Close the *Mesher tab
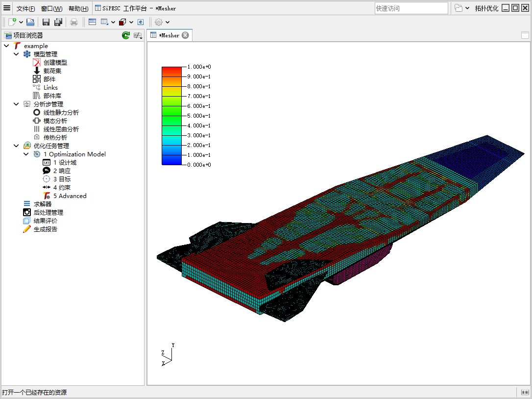Viewport: 532px width, 399px height. [x=185, y=35]
